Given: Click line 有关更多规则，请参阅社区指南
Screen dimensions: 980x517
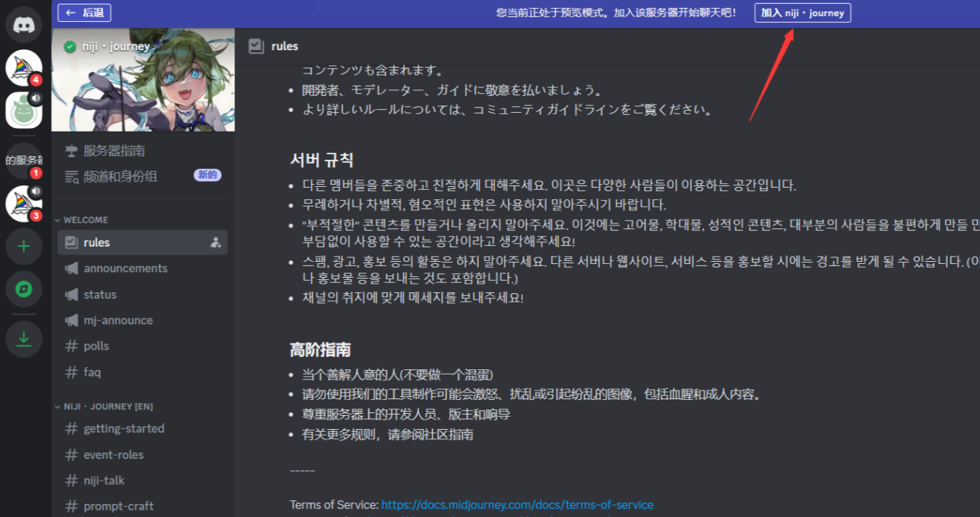Looking at the screenshot, I should click(x=388, y=435).
